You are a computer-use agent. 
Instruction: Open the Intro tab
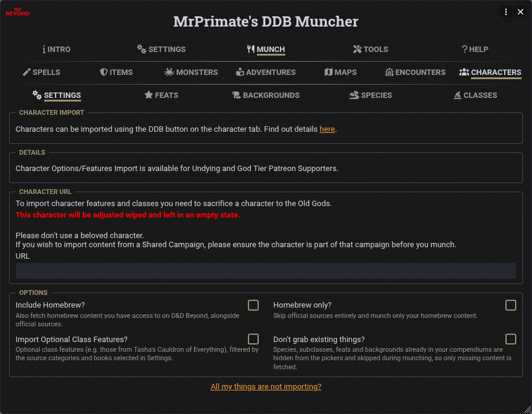[x=56, y=49]
